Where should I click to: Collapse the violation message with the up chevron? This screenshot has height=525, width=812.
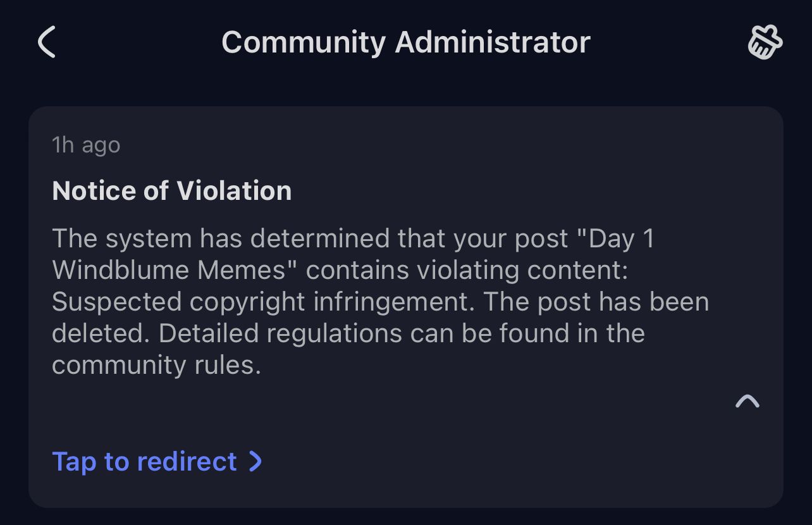point(747,400)
